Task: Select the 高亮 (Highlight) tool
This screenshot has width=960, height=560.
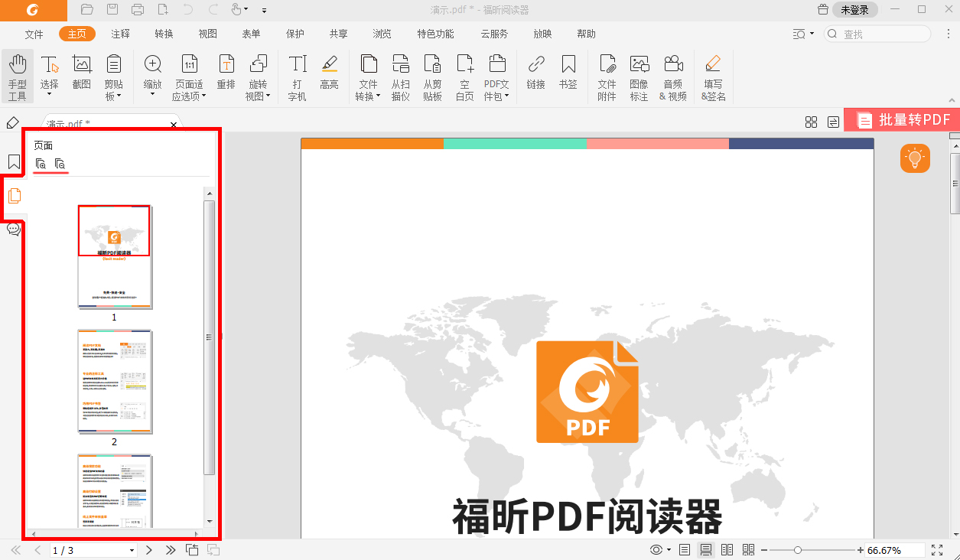Action: pos(329,73)
